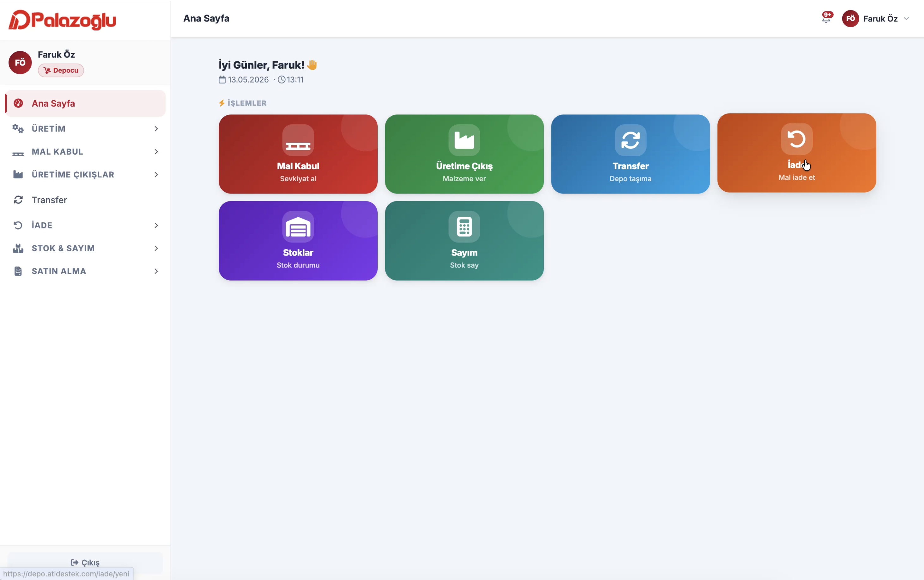Image resolution: width=924 pixels, height=580 pixels.
Task: Open the STOK & SAYIM menu label
Action: point(63,248)
